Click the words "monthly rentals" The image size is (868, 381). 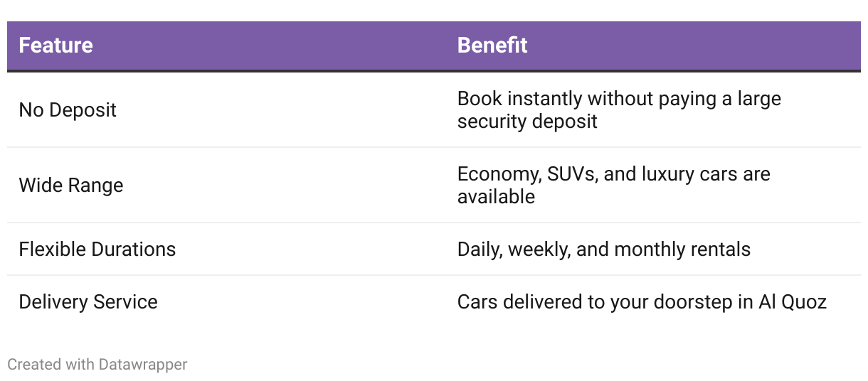pyautogui.click(x=682, y=249)
